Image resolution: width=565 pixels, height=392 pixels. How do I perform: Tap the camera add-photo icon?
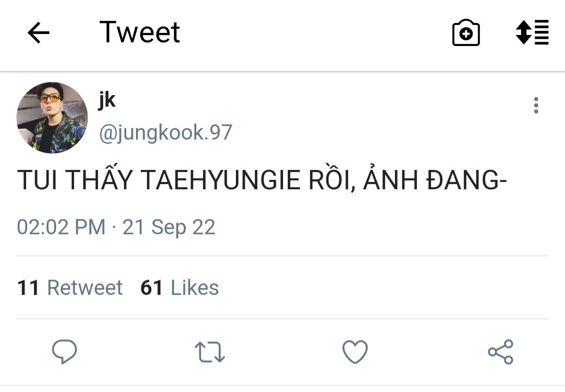pos(466,33)
